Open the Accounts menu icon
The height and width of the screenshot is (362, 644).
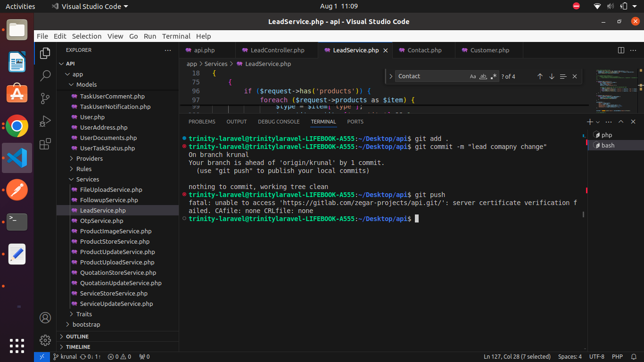coord(45,318)
